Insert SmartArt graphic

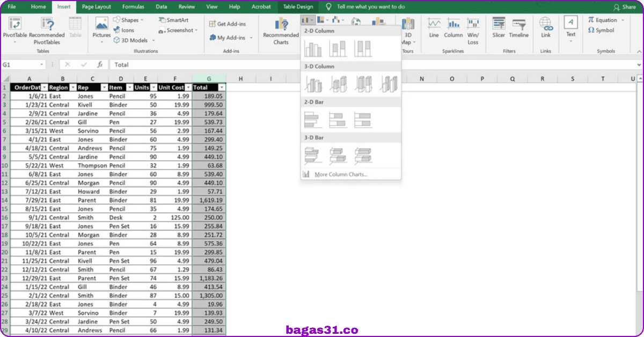point(173,20)
